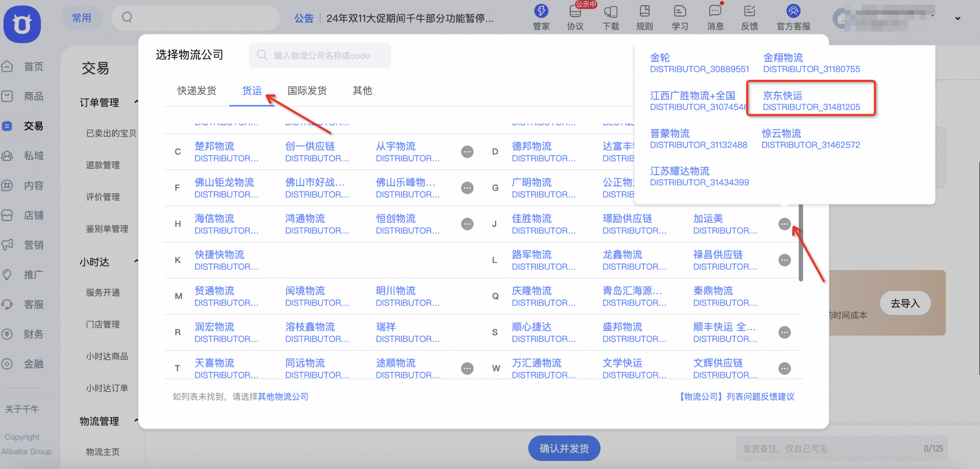Collapse the 订单管理 menu section
The image size is (980, 469).
click(136, 102)
